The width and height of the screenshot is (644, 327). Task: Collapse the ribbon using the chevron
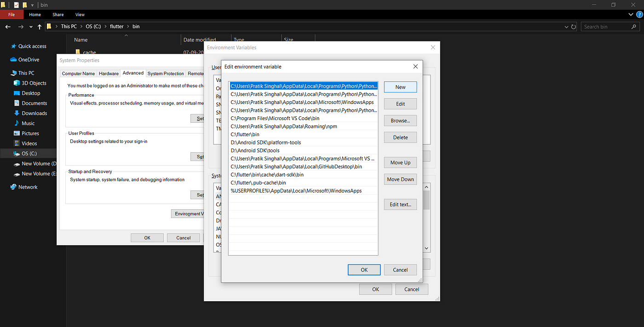coord(630,14)
